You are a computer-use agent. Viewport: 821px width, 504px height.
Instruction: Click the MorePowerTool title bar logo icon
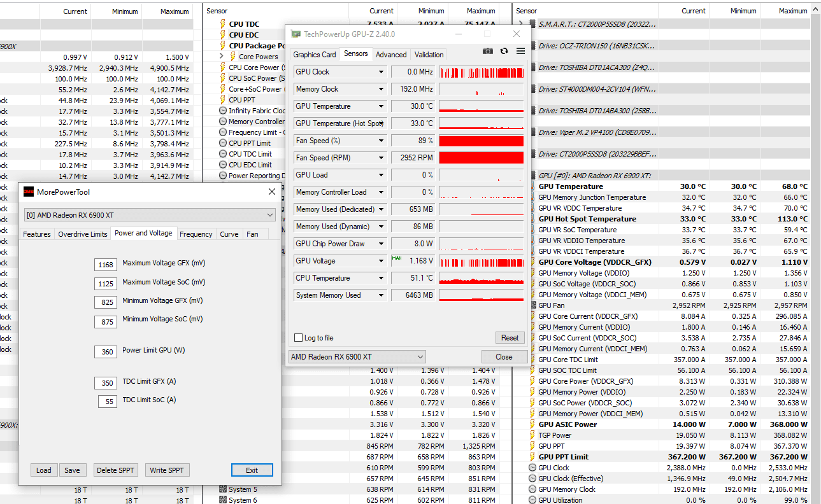pos(29,192)
